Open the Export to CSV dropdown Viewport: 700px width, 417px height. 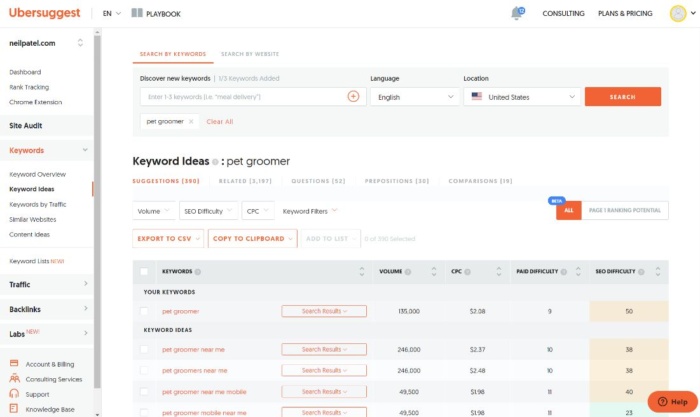coord(168,238)
